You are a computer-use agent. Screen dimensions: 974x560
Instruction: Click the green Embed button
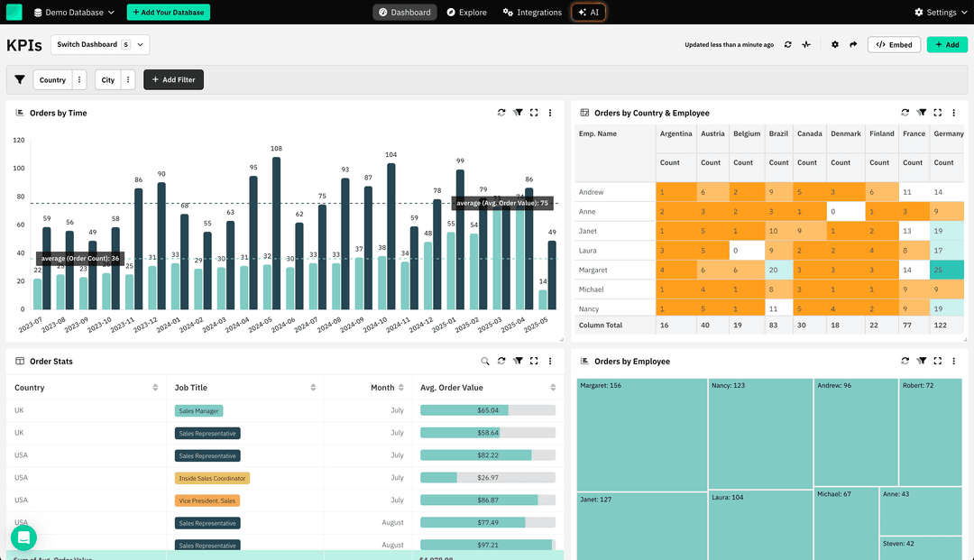894,43
